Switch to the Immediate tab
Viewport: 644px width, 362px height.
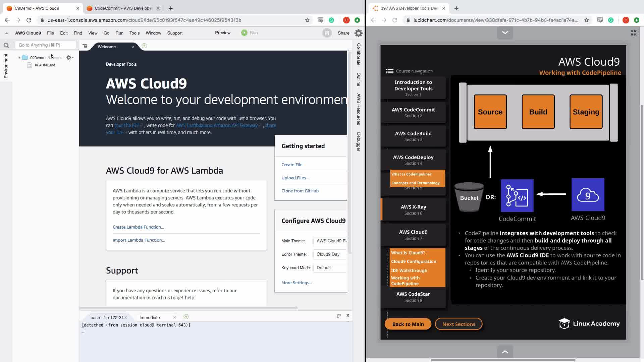150,317
